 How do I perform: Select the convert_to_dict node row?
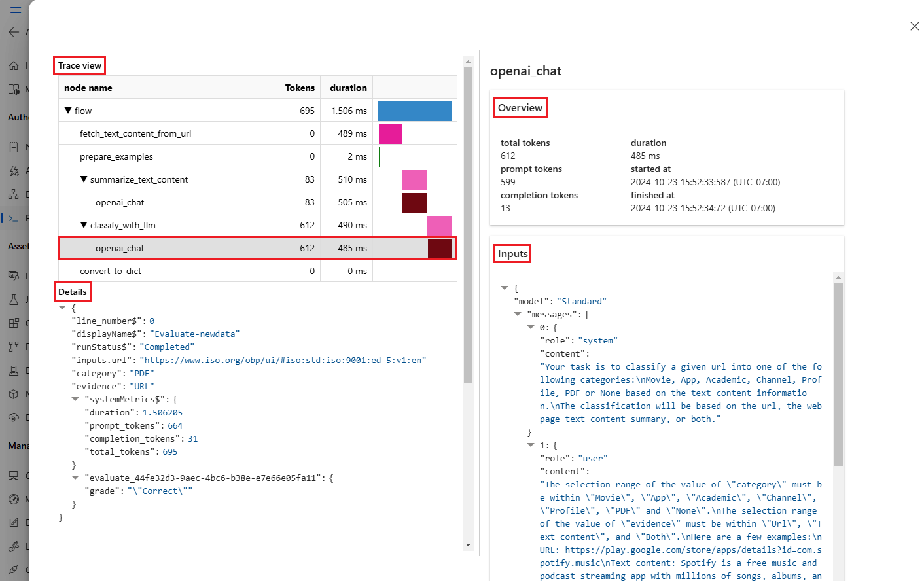111,271
